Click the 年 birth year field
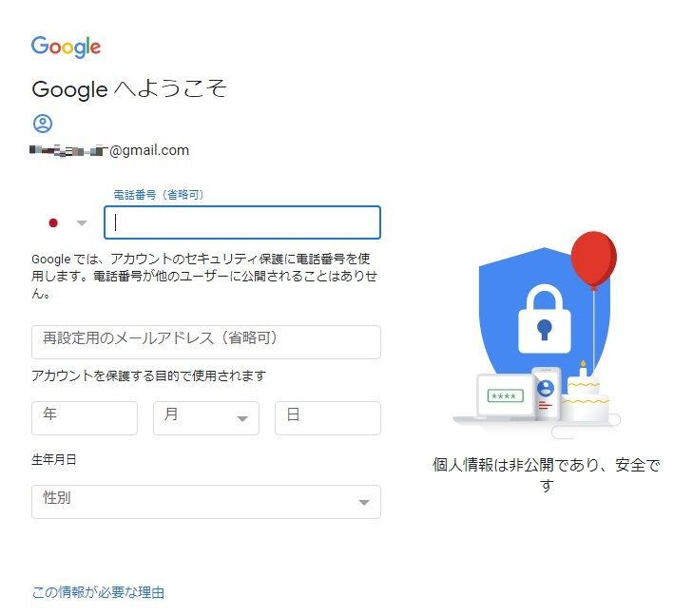 click(x=85, y=418)
